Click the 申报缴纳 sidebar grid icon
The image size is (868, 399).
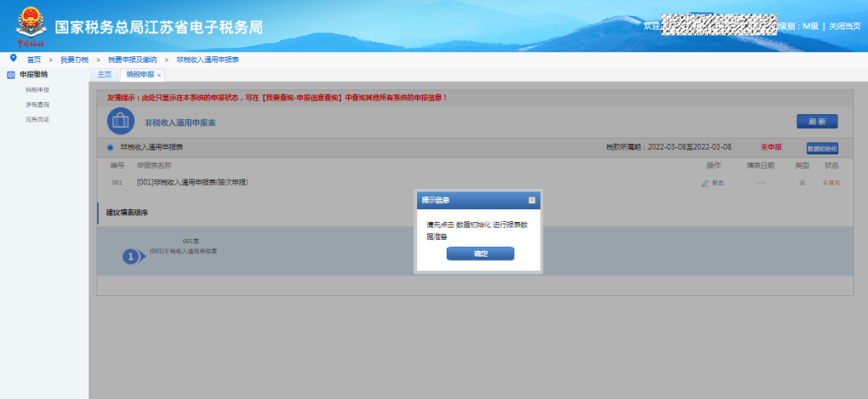pyautogui.click(x=11, y=75)
